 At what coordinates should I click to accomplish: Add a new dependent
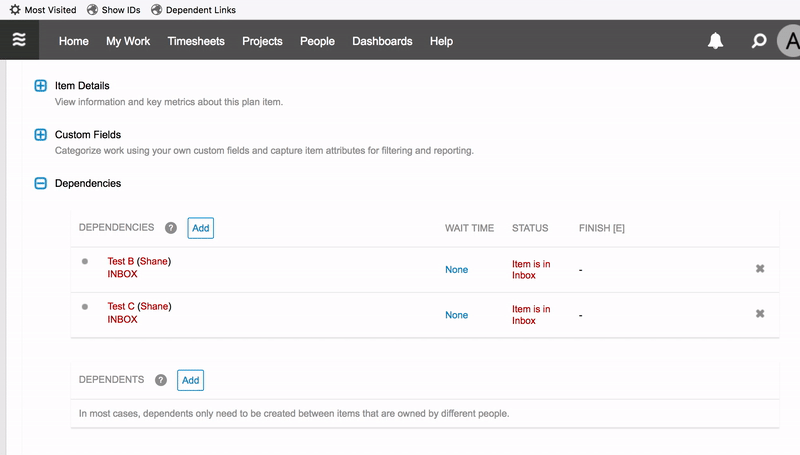click(190, 380)
